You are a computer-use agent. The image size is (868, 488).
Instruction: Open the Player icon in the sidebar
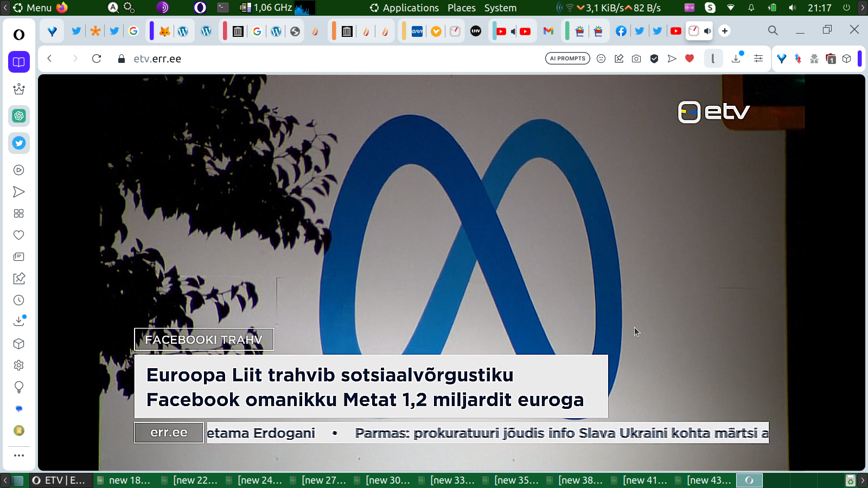click(19, 170)
